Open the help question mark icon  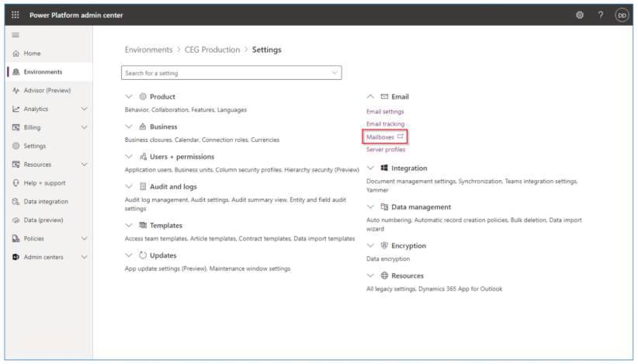click(601, 15)
